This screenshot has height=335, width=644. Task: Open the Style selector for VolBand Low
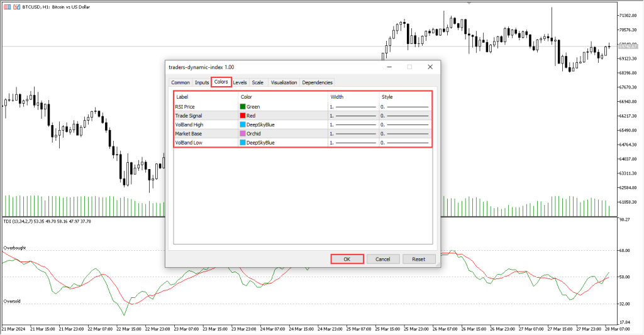pos(406,143)
